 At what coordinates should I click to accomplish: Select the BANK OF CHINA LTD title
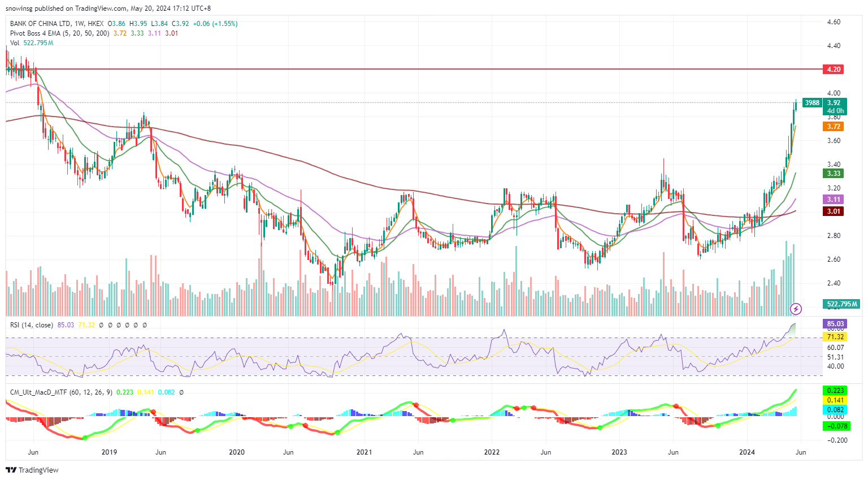(41, 24)
